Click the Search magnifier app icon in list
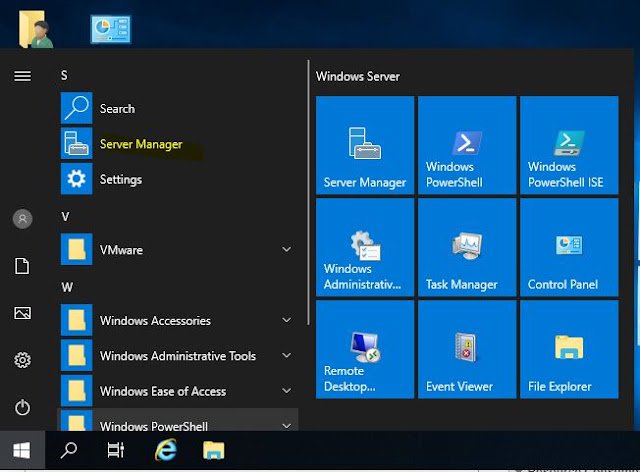This screenshot has width=640, height=472. click(76, 108)
